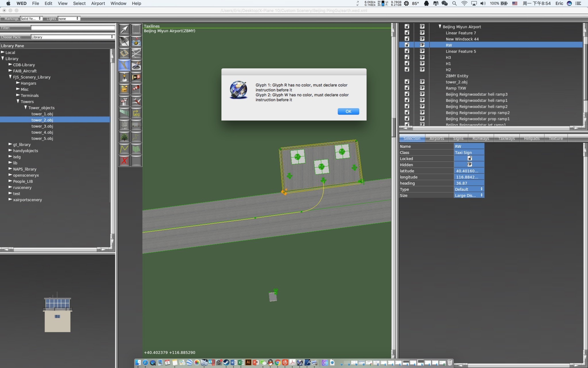Image resolution: width=588 pixels, height=368 pixels.
Task: Select the red X Exclusion Zone tool
Action: [124, 161]
